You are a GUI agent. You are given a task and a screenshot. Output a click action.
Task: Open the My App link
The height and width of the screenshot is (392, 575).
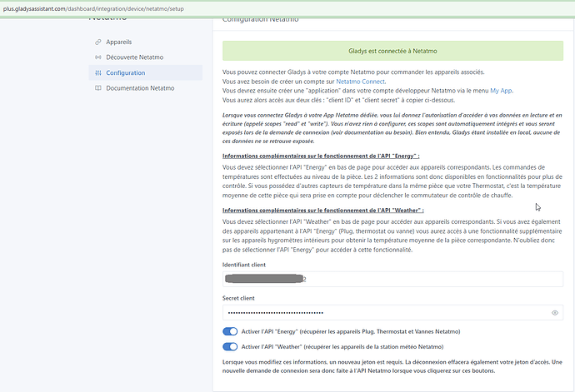pyautogui.click(x=501, y=91)
